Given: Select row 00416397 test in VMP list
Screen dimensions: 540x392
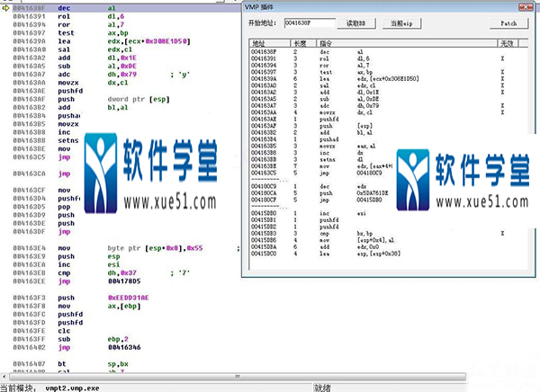Looking at the screenshot, I should click(x=389, y=72).
